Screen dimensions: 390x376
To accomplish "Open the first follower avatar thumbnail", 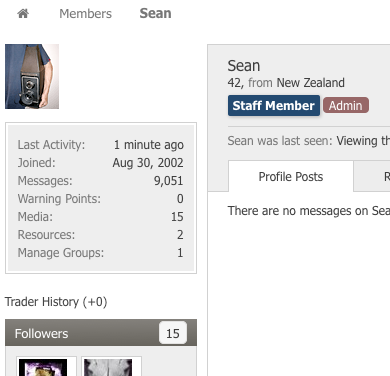I will coord(43,367).
